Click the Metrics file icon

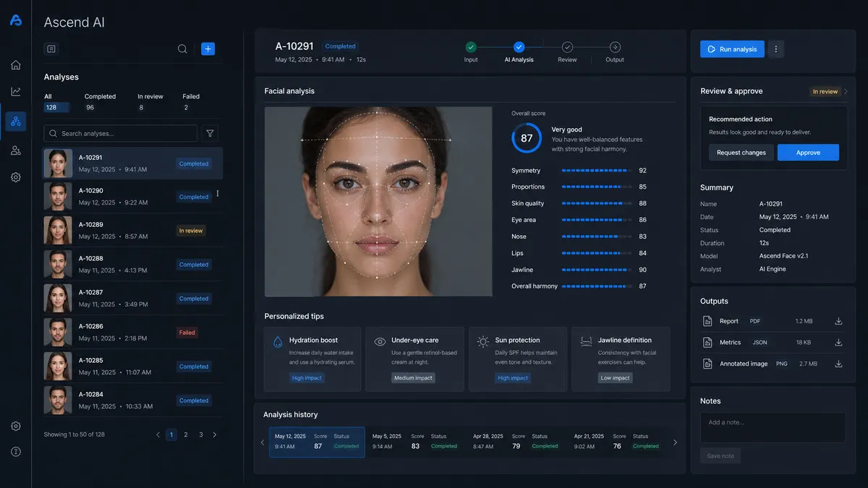click(708, 342)
